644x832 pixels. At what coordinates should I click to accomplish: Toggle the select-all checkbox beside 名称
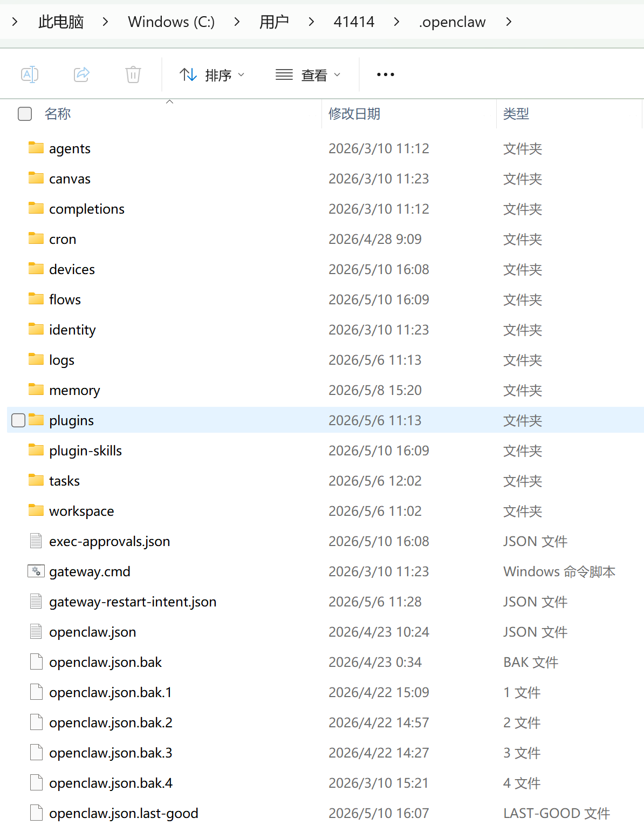[x=25, y=114]
